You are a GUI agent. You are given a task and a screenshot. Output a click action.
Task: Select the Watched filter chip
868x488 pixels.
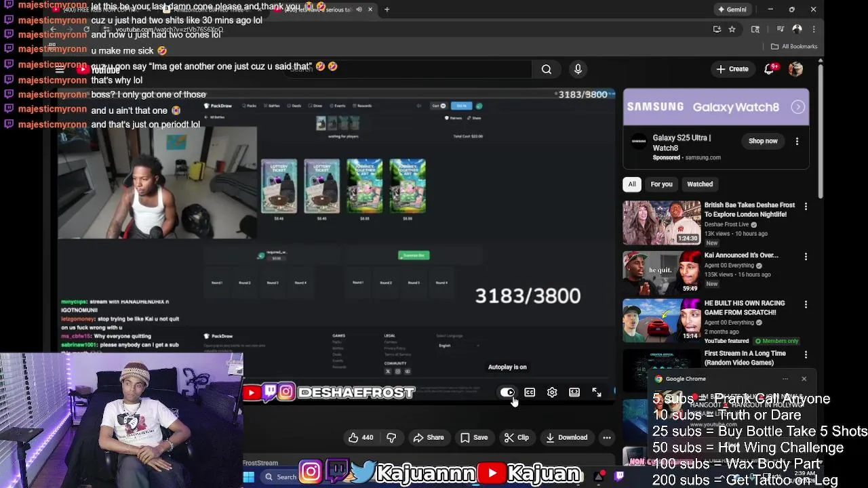coord(700,184)
